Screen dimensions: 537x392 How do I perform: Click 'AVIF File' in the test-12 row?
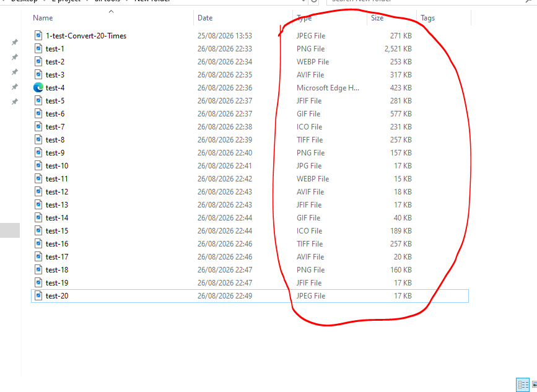pyautogui.click(x=310, y=192)
